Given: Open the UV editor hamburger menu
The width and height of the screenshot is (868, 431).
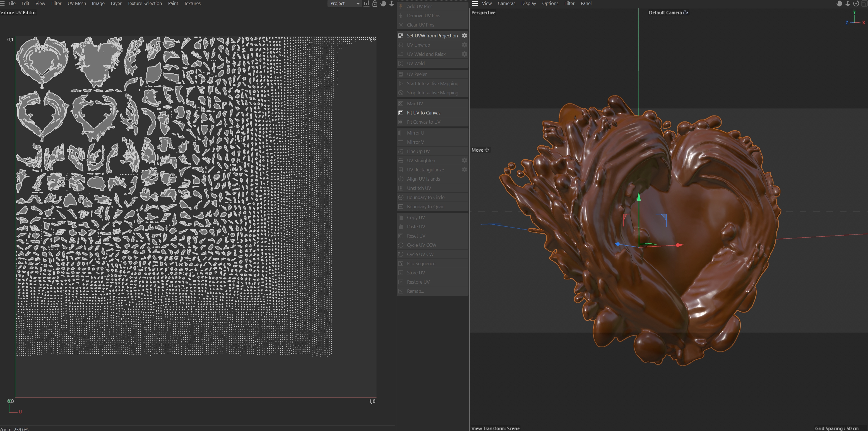Looking at the screenshot, I should 2,3.
